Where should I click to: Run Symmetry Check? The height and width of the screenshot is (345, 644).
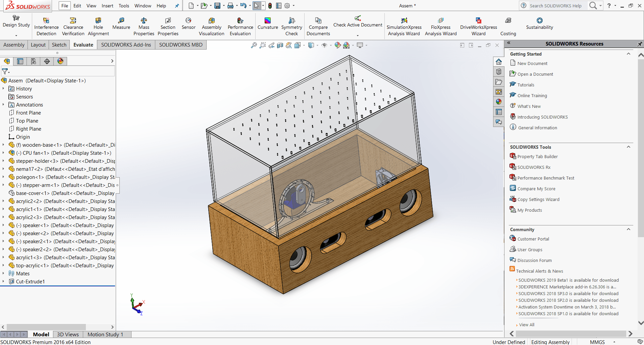[291, 26]
